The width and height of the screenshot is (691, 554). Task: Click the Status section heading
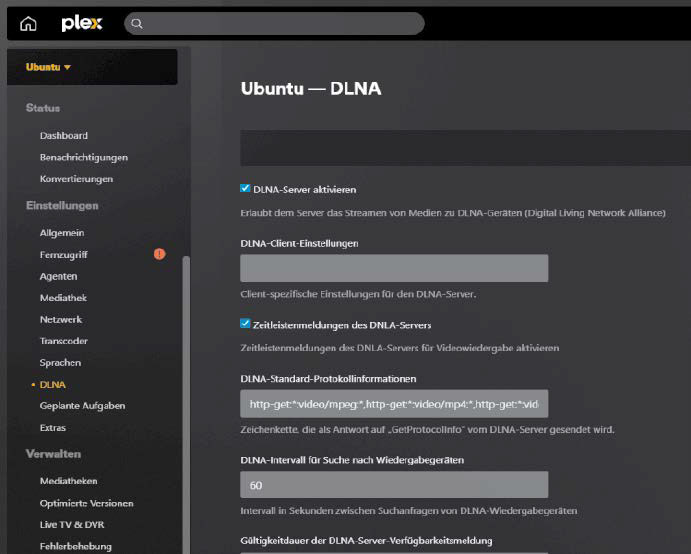[x=43, y=108]
